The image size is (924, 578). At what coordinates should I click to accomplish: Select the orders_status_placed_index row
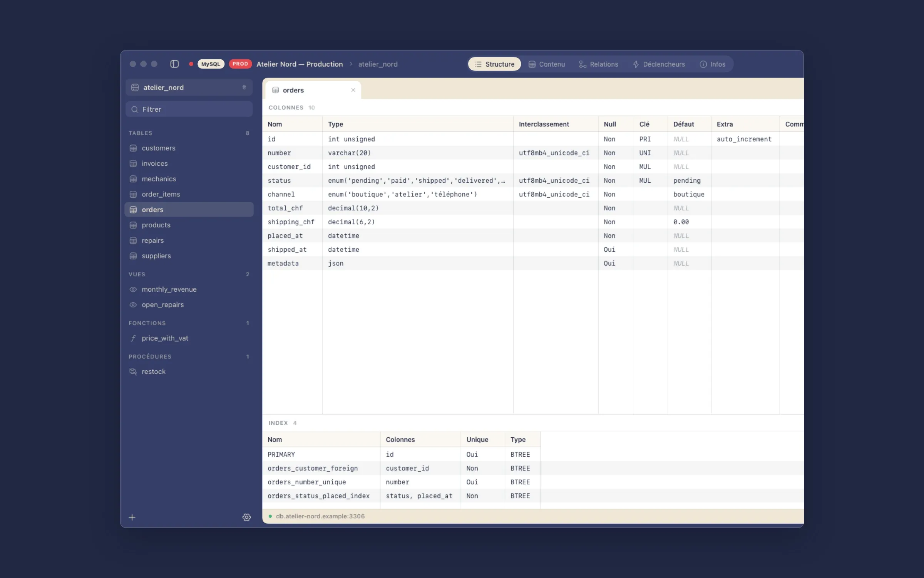click(533, 496)
